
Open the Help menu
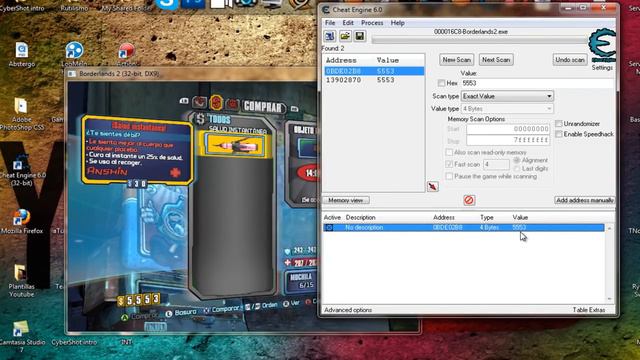click(397, 23)
